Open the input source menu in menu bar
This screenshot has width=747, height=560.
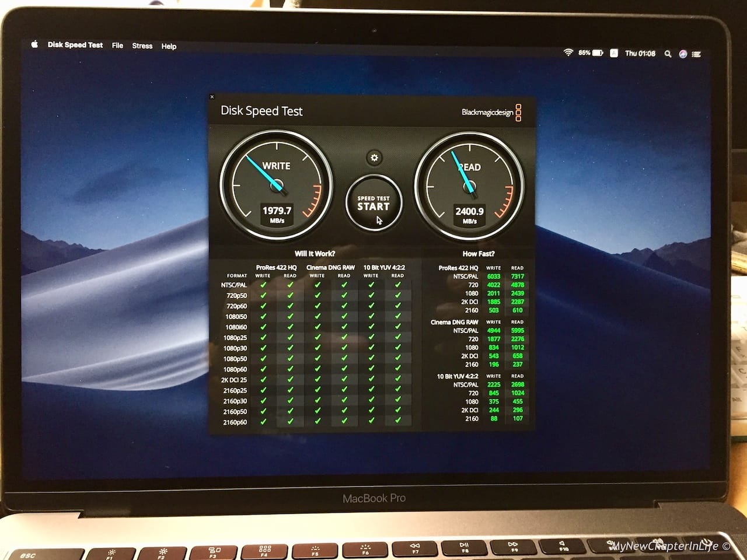[x=613, y=53]
